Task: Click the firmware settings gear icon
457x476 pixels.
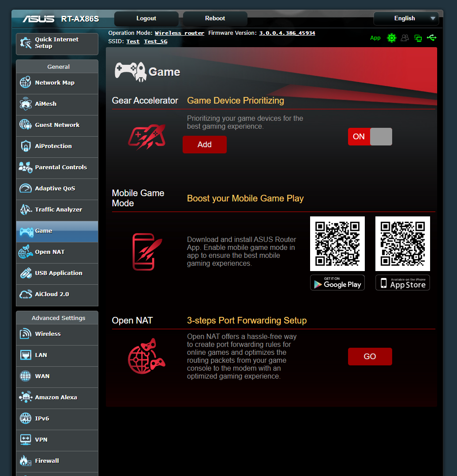Action: click(392, 38)
